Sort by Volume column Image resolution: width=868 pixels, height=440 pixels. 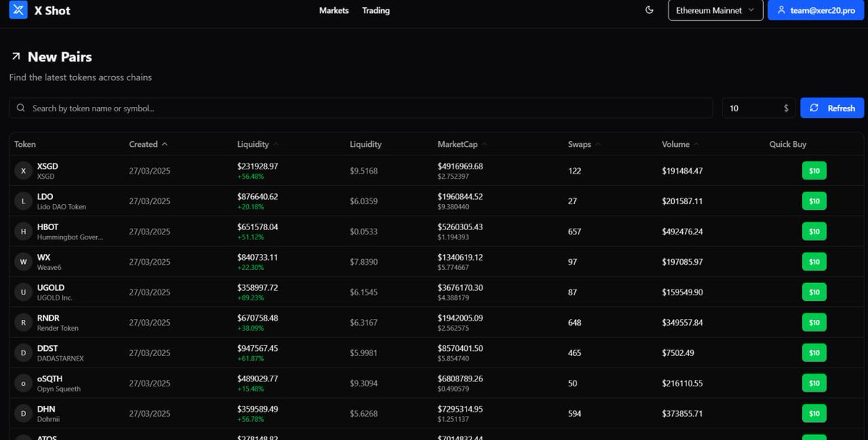[681, 144]
